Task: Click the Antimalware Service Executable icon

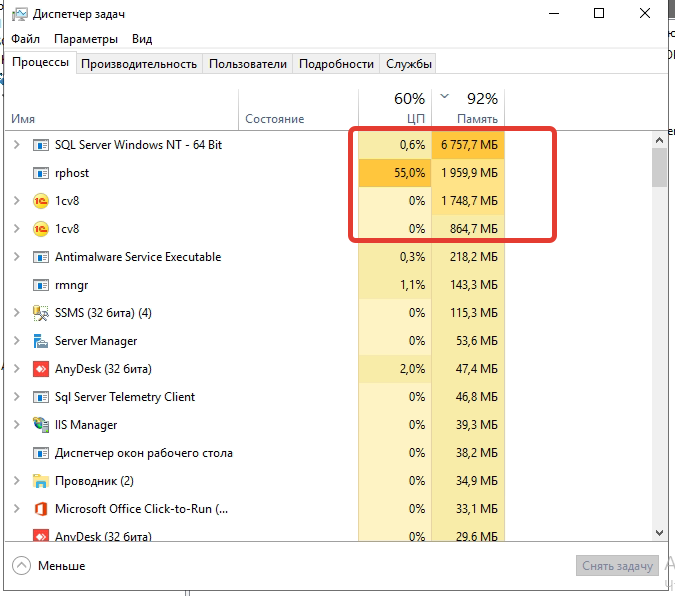Action: point(41,257)
